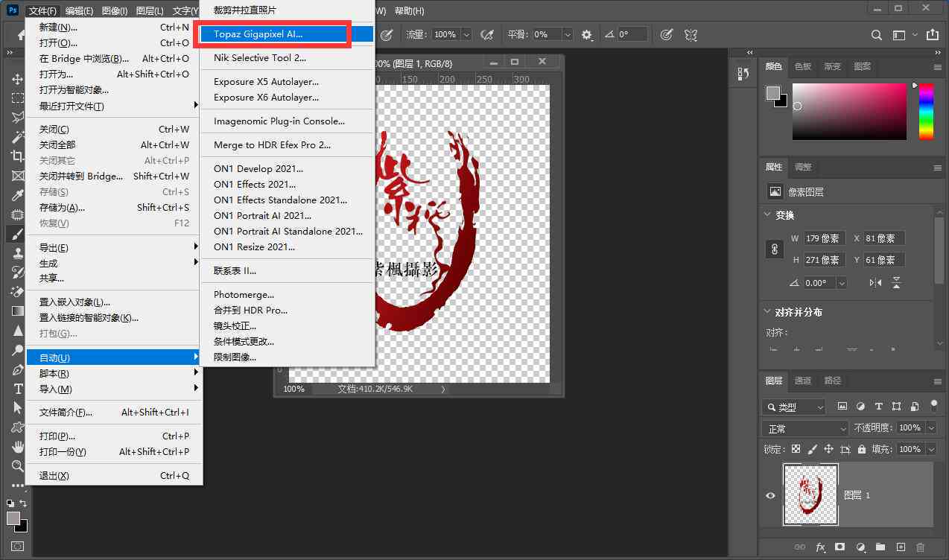
Task: Select the Hand tool
Action: [x=17, y=447]
